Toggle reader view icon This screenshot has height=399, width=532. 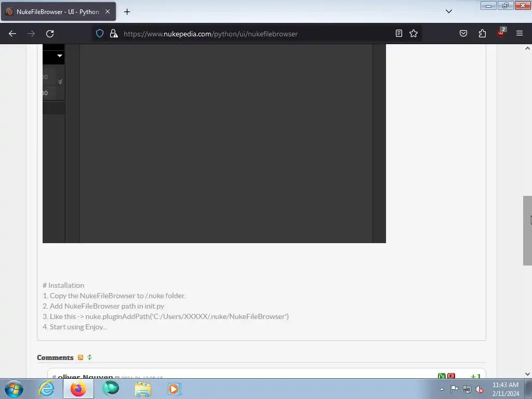coord(399,33)
